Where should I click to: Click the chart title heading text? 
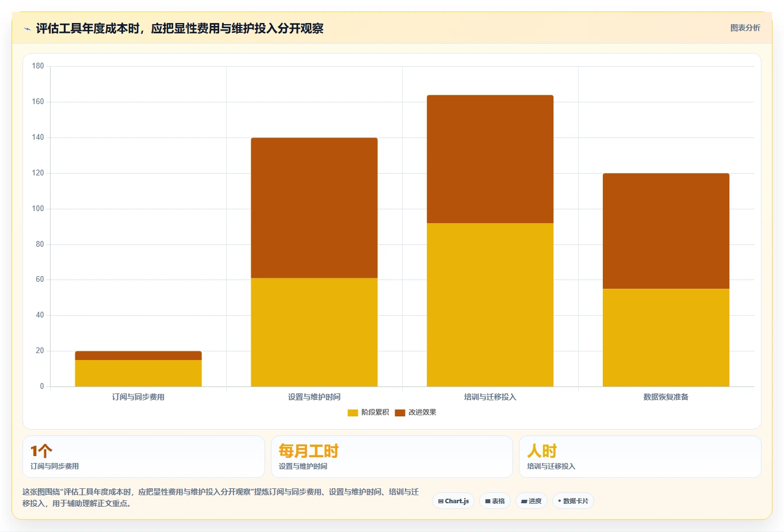point(179,29)
